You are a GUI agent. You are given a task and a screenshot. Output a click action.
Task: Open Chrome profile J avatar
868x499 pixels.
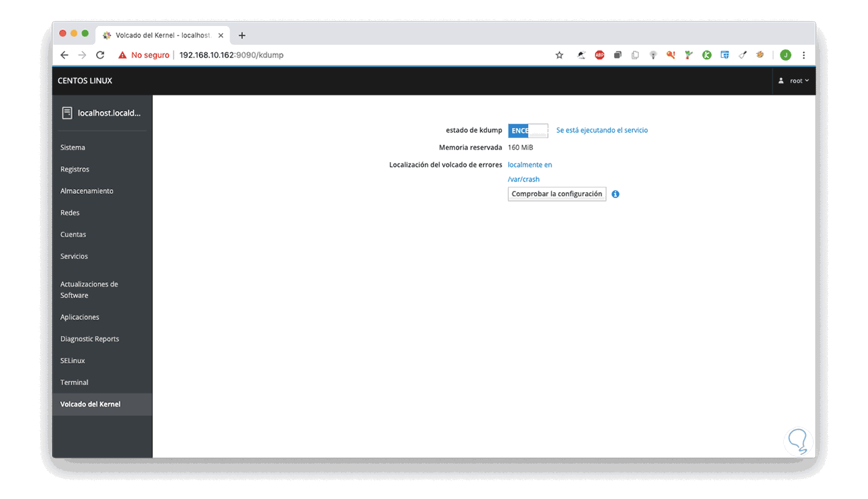pyautogui.click(x=786, y=55)
